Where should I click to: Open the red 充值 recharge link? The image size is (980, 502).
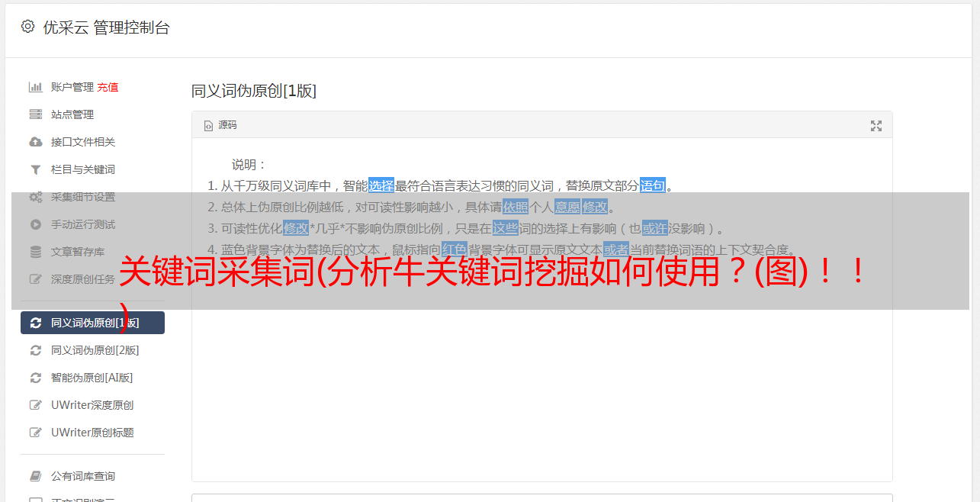click(x=108, y=87)
